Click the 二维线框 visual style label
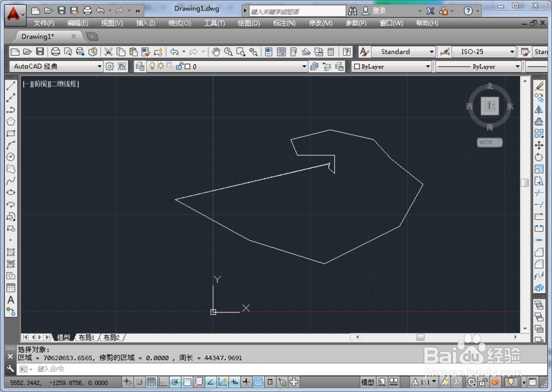 pos(64,84)
